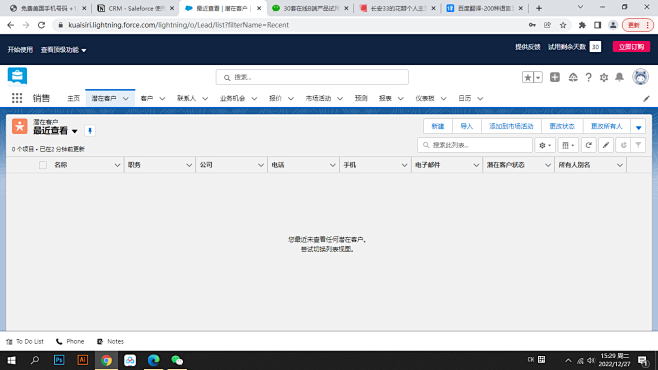Viewport: 658px width, 370px height.
Task: Click the orange Leads object icon
Action: [20, 126]
